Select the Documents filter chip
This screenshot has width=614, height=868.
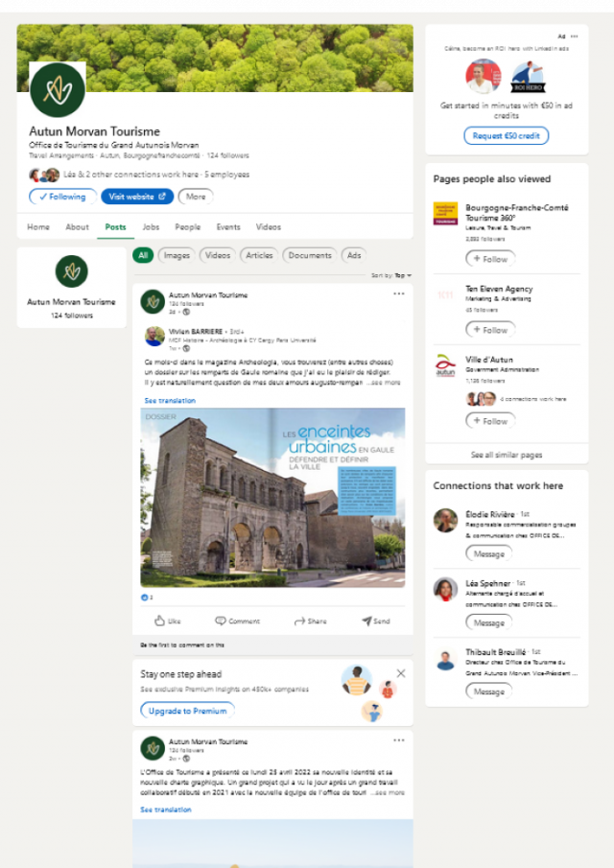pos(310,255)
